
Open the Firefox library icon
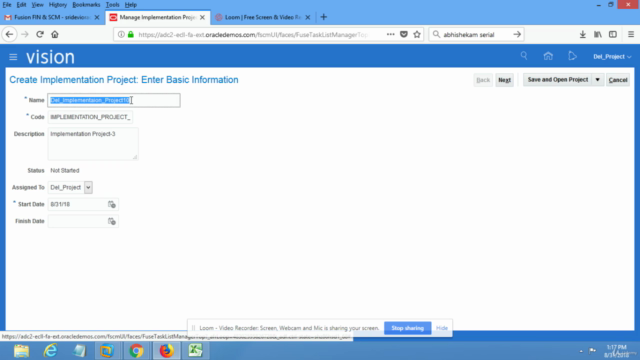pos(598,35)
